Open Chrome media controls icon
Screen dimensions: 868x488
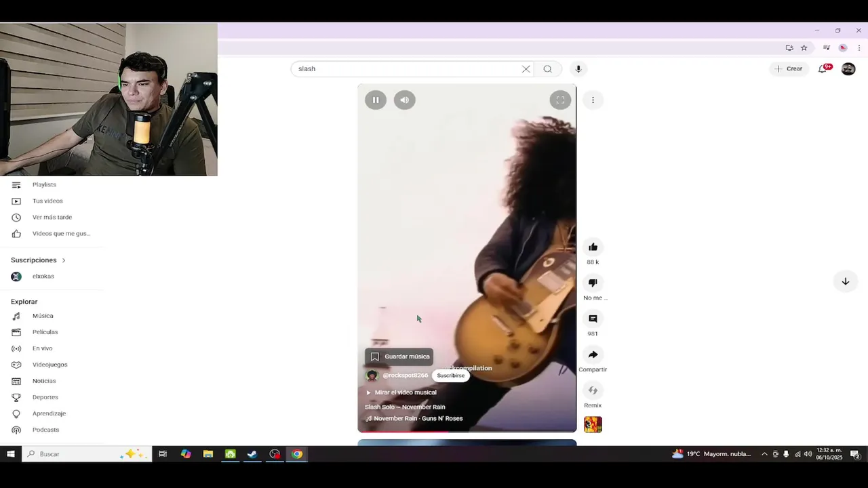(826, 47)
